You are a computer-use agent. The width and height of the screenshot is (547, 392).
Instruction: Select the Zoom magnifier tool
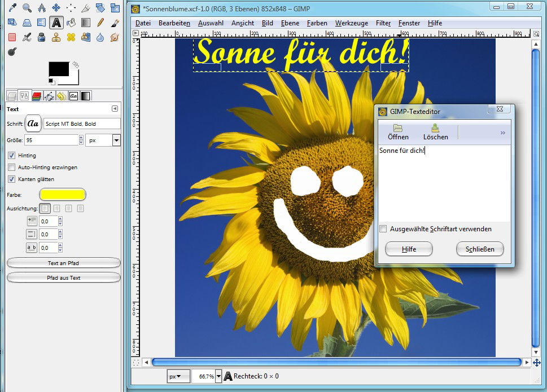[x=27, y=8]
